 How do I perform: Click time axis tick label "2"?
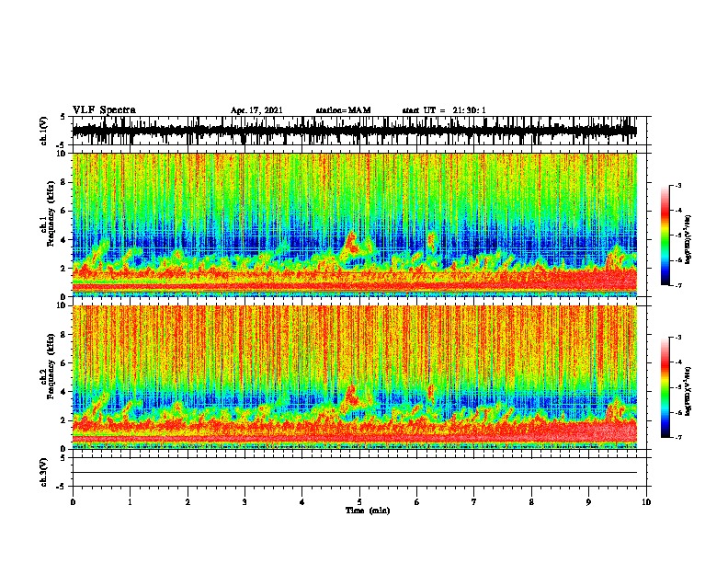point(188,502)
